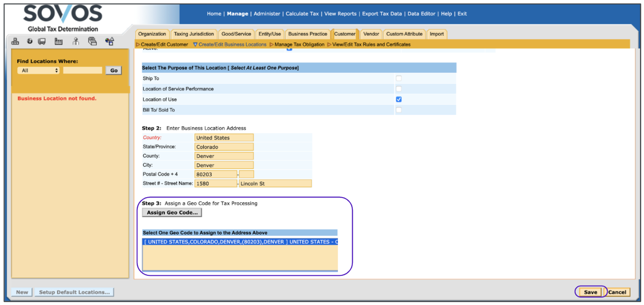Click the delivery truck icon
The width and height of the screenshot is (644, 305).
[42, 42]
